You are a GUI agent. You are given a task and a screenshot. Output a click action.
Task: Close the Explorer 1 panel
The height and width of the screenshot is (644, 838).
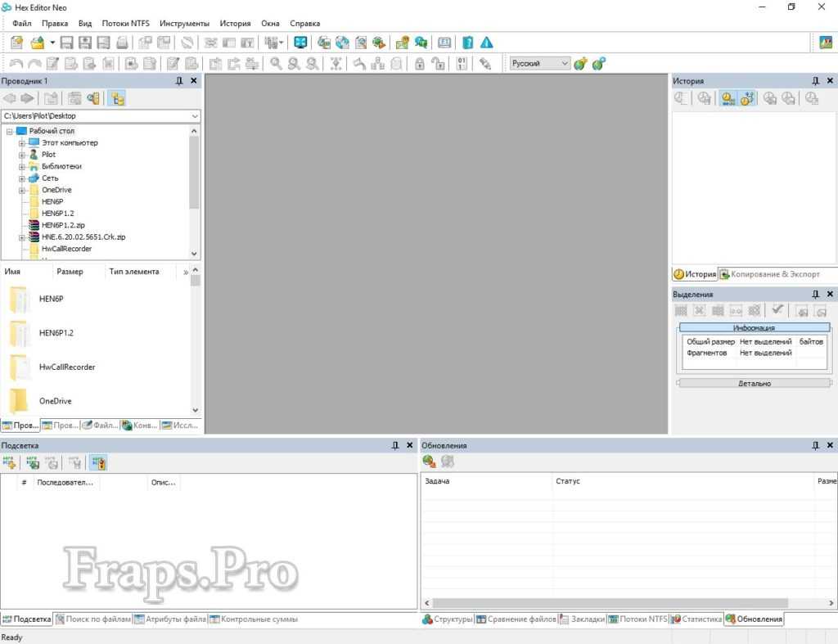pyautogui.click(x=194, y=81)
